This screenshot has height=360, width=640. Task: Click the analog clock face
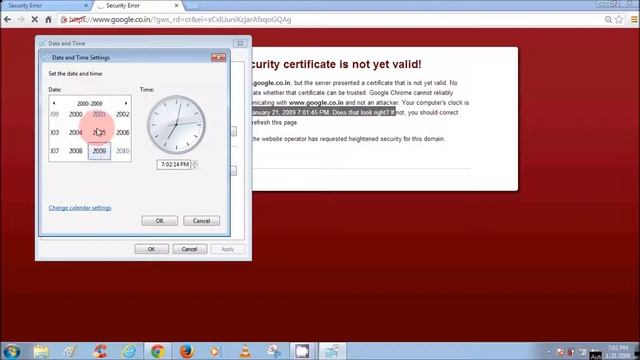[x=176, y=125]
